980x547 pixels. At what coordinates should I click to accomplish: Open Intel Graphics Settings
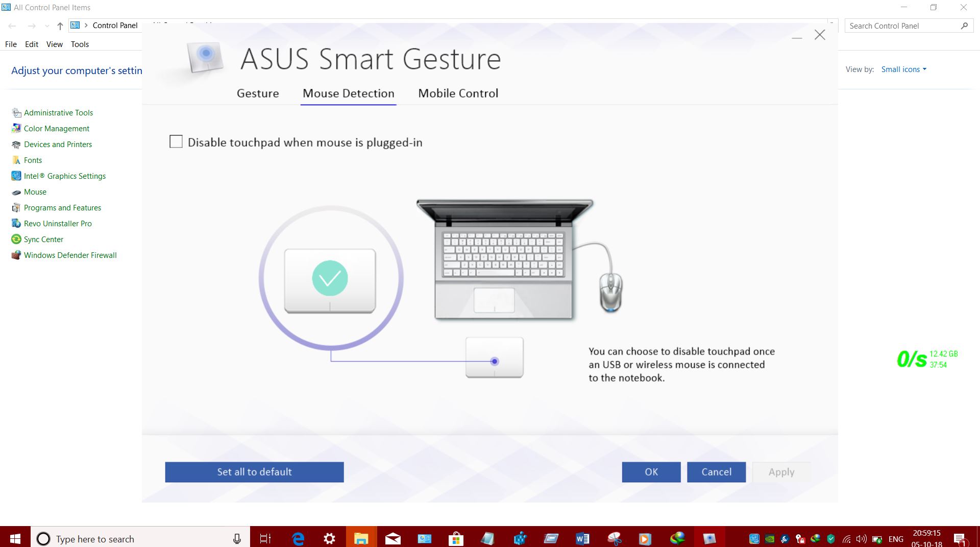click(x=59, y=176)
